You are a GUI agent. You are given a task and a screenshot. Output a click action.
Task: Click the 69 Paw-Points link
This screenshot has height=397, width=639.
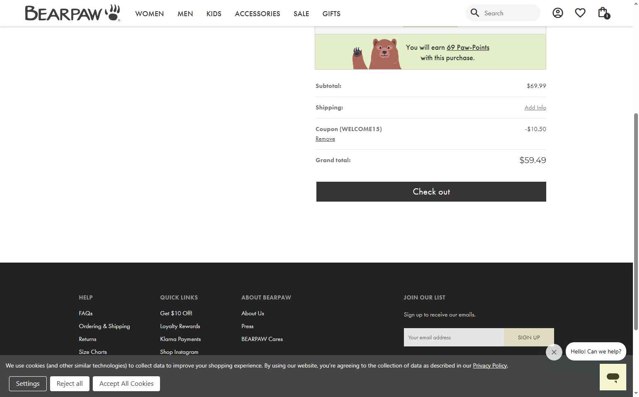(x=468, y=47)
